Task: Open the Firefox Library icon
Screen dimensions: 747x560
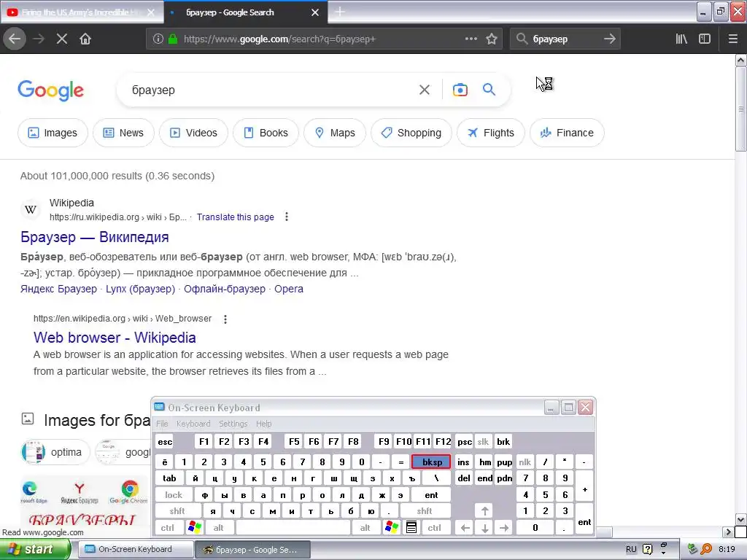Action: click(681, 39)
